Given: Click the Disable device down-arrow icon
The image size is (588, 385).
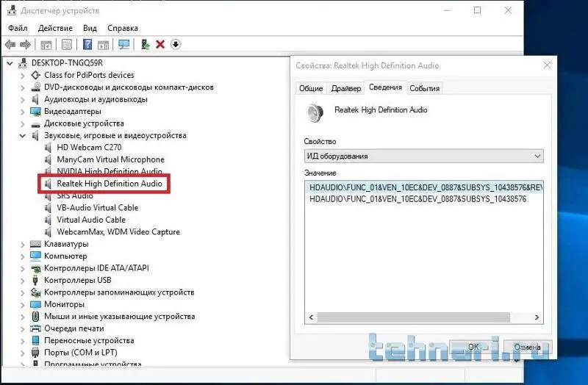Looking at the screenshot, I should [176, 44].
